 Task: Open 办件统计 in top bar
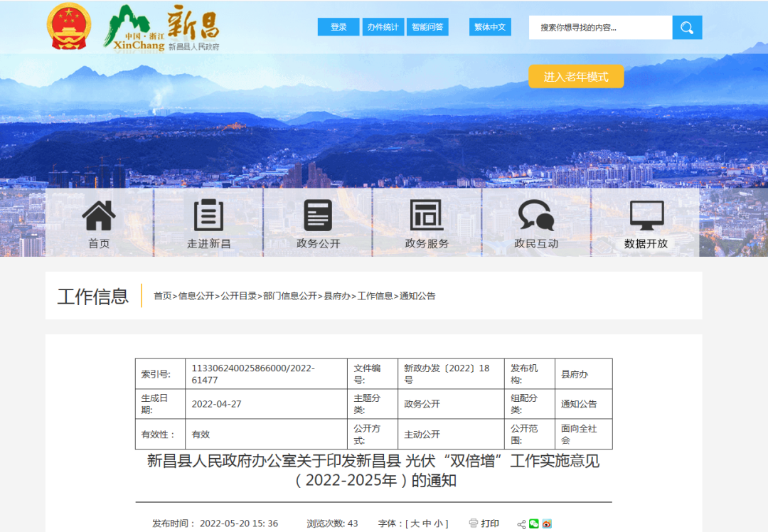[383, 27]
